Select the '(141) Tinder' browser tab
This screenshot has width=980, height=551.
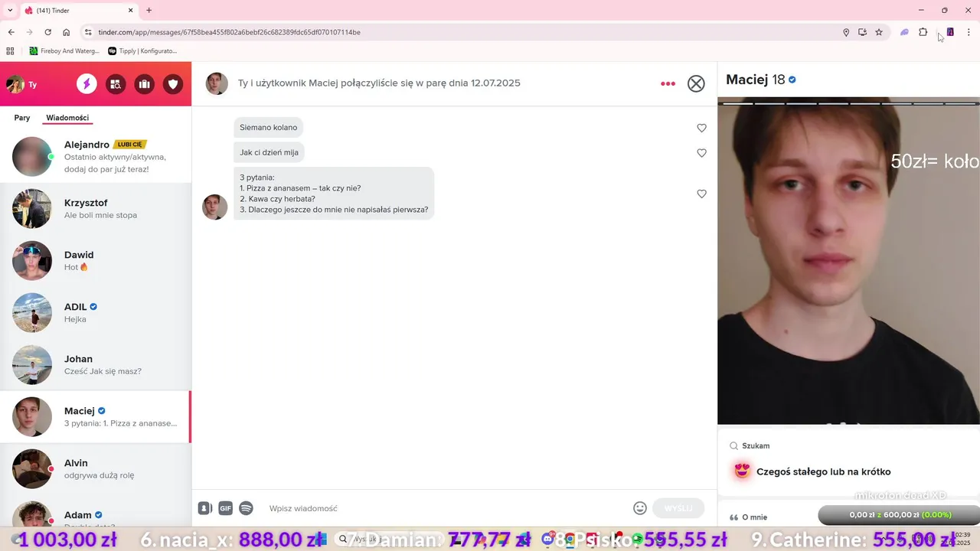(x=79, y=11)
